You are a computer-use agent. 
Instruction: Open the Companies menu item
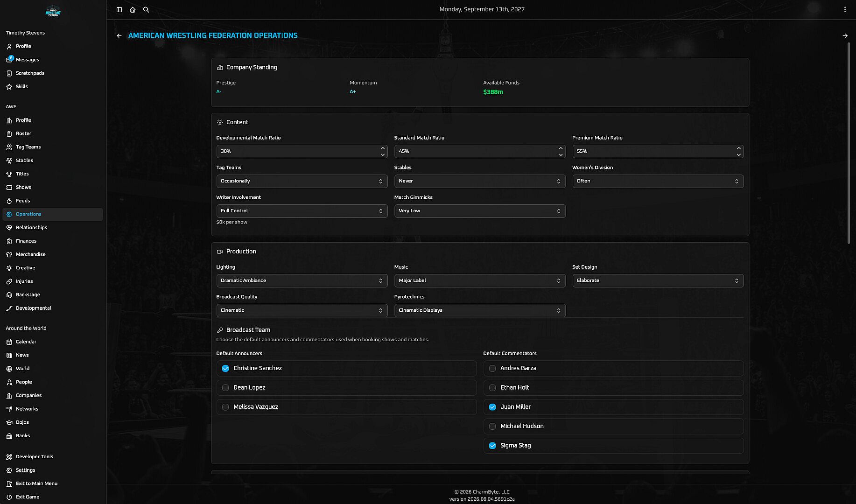pos(52,396)
